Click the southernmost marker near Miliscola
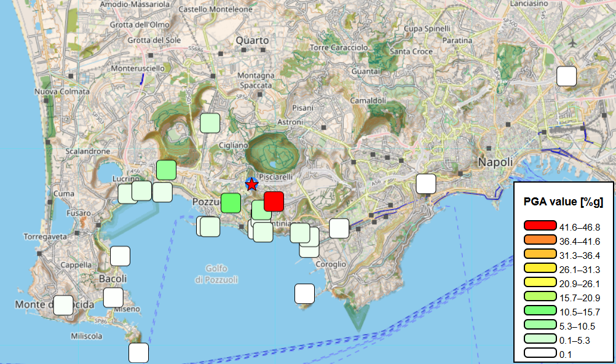Screen dimensions: 616x364 [138, 352]
